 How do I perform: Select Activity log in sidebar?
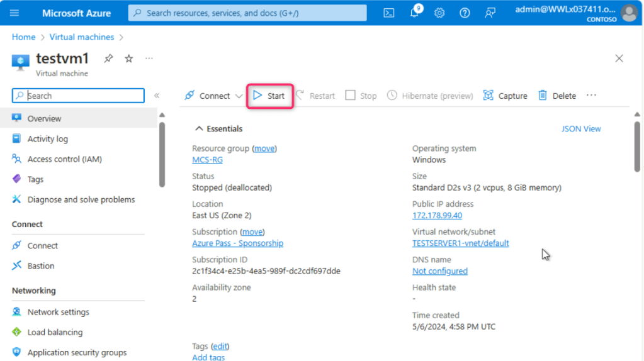click(47, 139)
